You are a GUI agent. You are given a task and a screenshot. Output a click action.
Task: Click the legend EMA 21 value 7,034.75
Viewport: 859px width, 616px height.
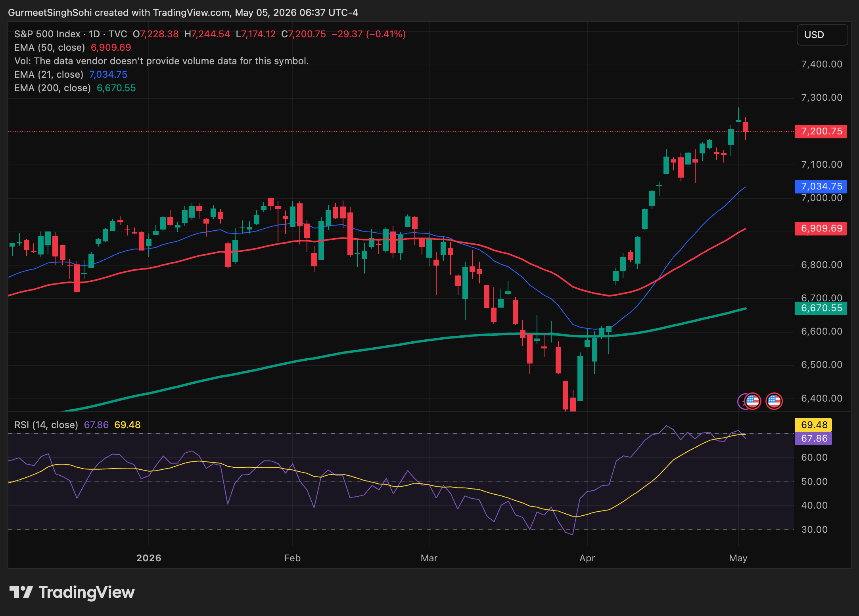tap(108, 75)
